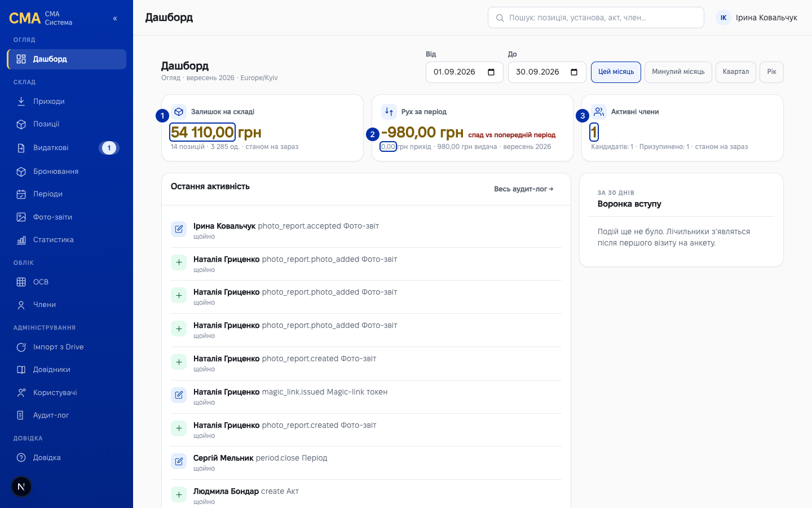Click the photo_report.accepted entry by Ірина Ковальчук
This screenshot has height=508, width=812.
point(366,231)
